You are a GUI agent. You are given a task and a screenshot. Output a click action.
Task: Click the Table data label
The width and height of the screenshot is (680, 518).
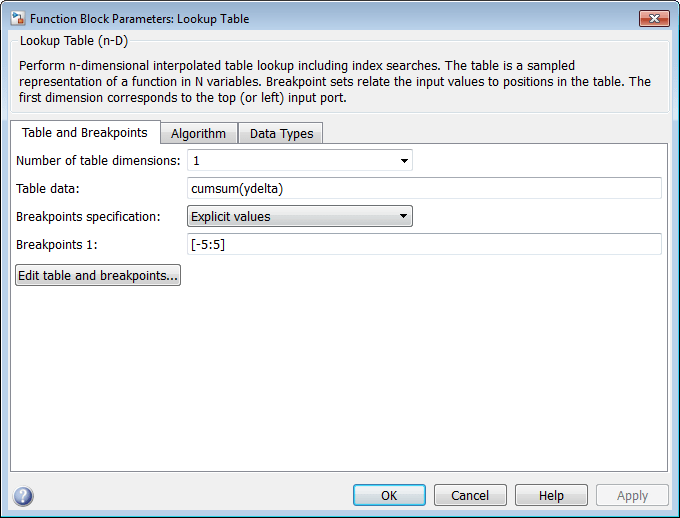click(x=47, y=188)
